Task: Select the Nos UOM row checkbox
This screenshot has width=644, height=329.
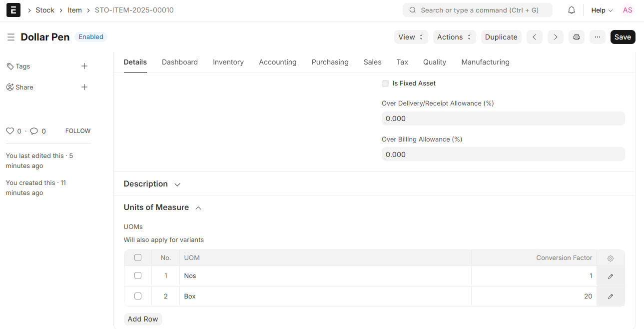Action: click(138, 275)
